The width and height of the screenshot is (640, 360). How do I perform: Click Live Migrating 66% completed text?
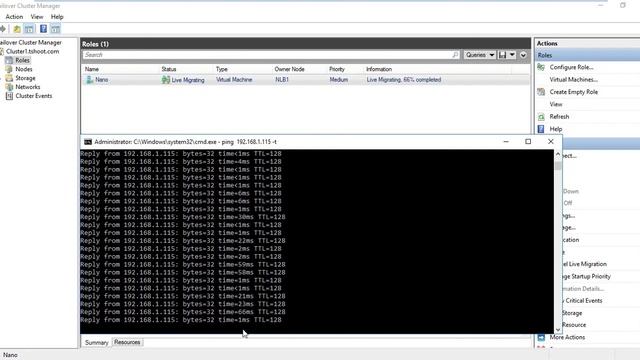coord(404,80)
